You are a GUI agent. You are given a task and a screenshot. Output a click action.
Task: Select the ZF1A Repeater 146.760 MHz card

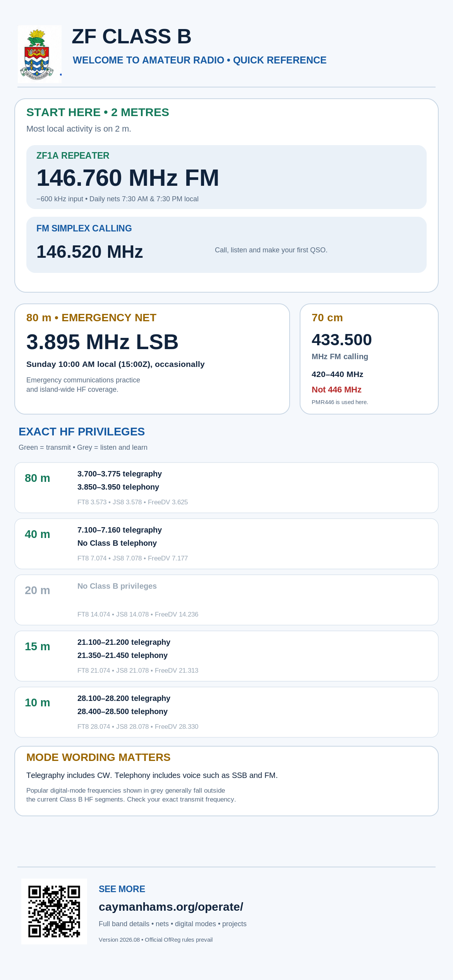pyautogui.click(x=226, y=177)
